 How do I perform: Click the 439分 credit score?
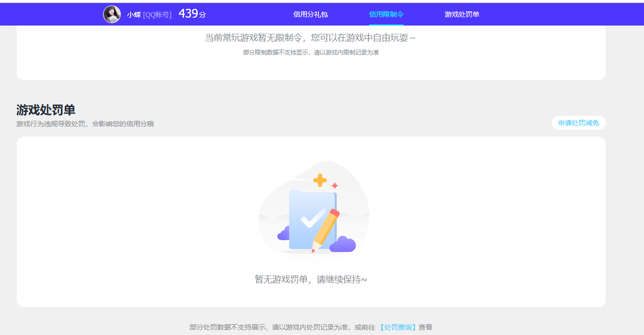tap(192, 14)
